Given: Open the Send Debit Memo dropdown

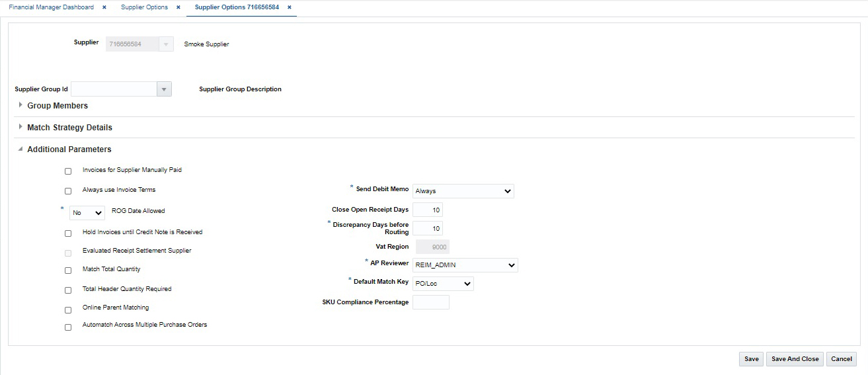Looking at the screenshot, I should click(463, 191).
